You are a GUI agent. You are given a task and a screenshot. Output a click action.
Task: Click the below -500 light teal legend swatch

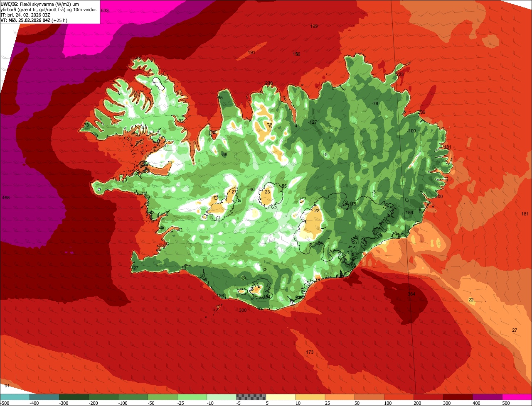coord(15,397)
